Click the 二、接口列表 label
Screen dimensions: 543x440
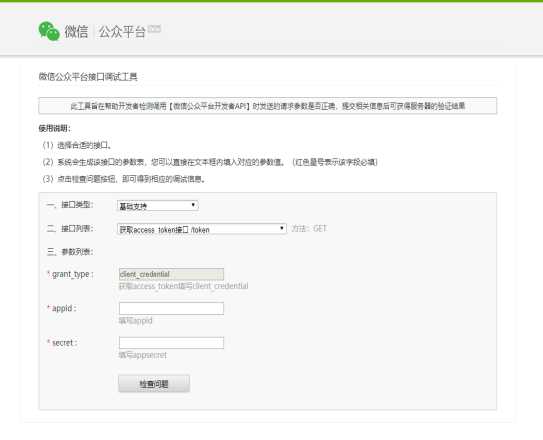[70, 228]
